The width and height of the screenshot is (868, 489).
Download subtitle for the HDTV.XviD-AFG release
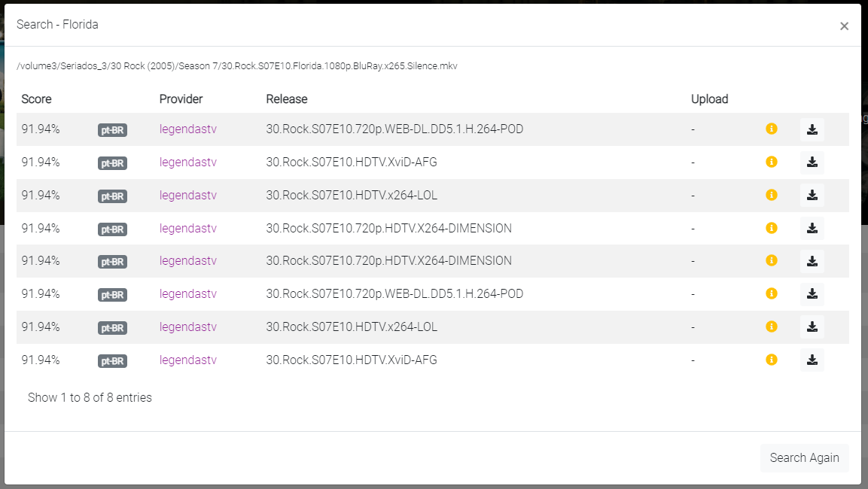coord(812,162)
